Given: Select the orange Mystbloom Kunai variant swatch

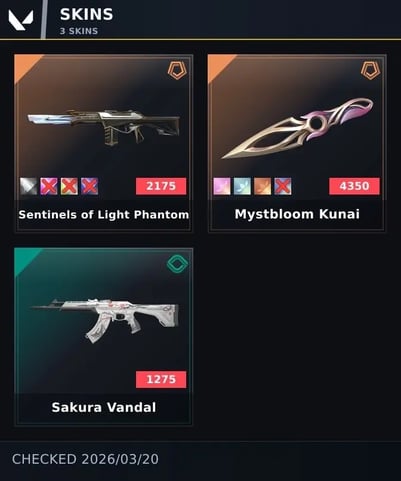Looking at the screenshot, I should click(x=262, y=186).
